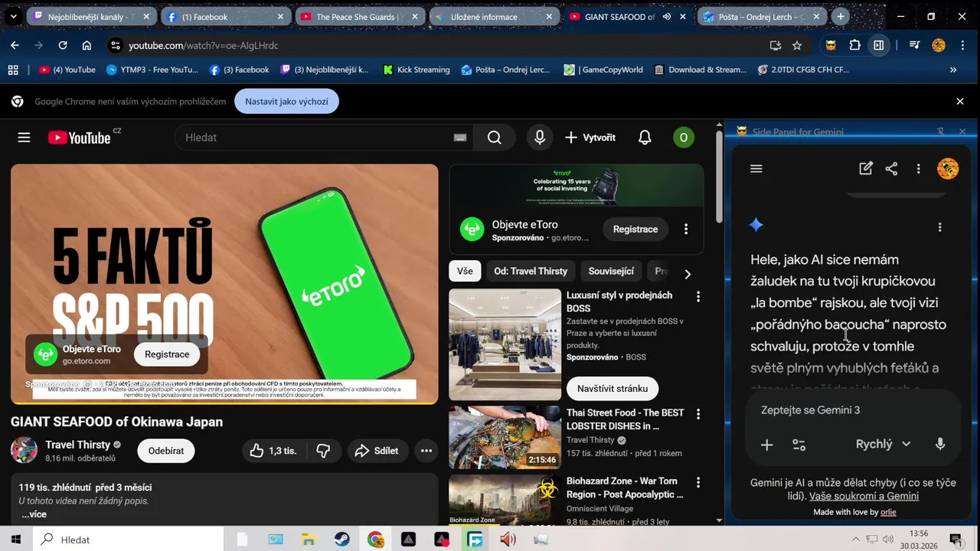The height and width of the screenshot is (551, 980).
Task: Share the Gemini conversation
Action: 891,169
